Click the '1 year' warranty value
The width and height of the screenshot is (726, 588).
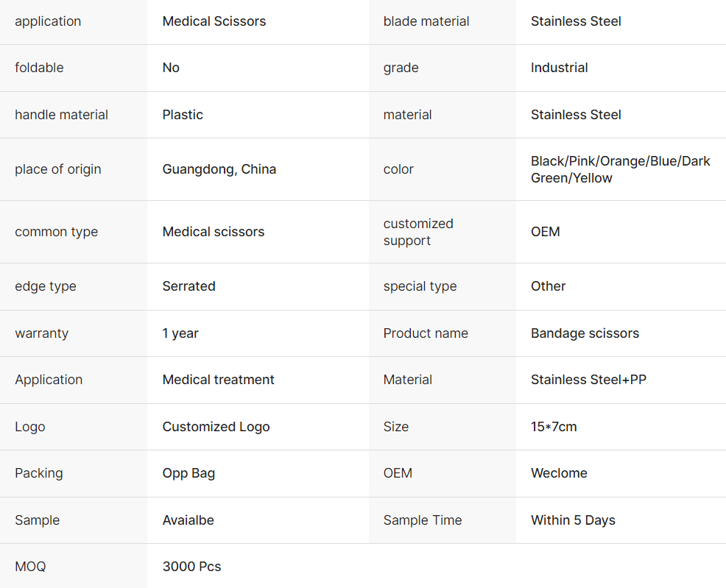pyautogui.click(x=180, y=333)
